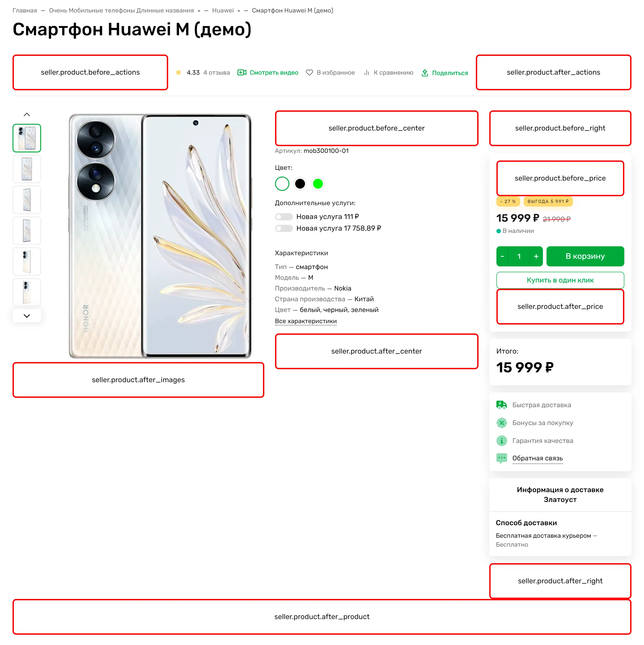
Task: Click the feedback chat bubble icon
Action: pyautogui.click(x=501, y=458)
